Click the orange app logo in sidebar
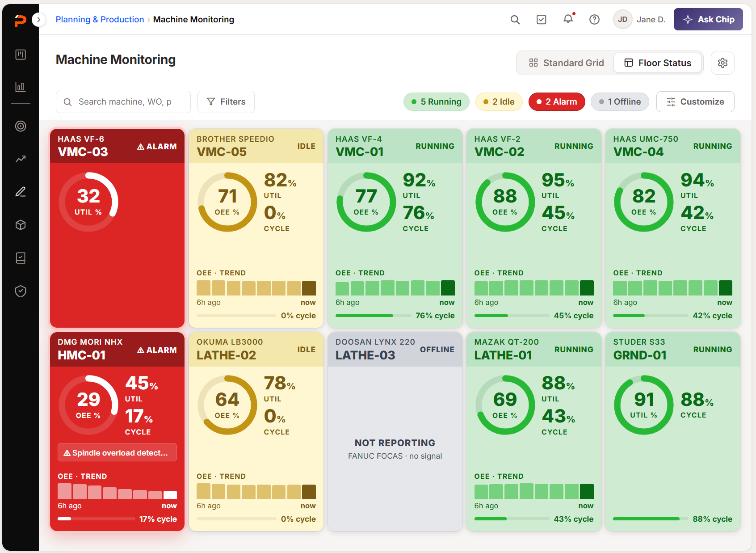Screen dimensions: 756x553 click(20, 20)
